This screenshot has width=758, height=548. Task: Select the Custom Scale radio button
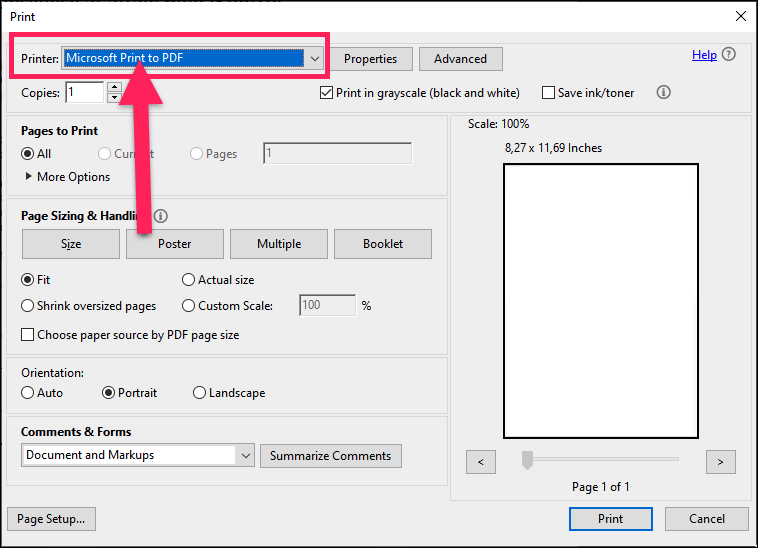[x=188, y=306]
